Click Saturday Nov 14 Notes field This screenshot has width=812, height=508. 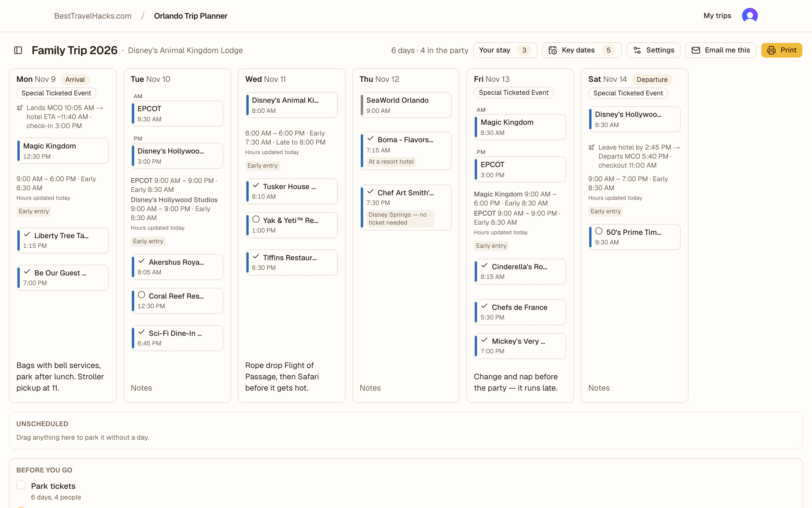point(634,388)
